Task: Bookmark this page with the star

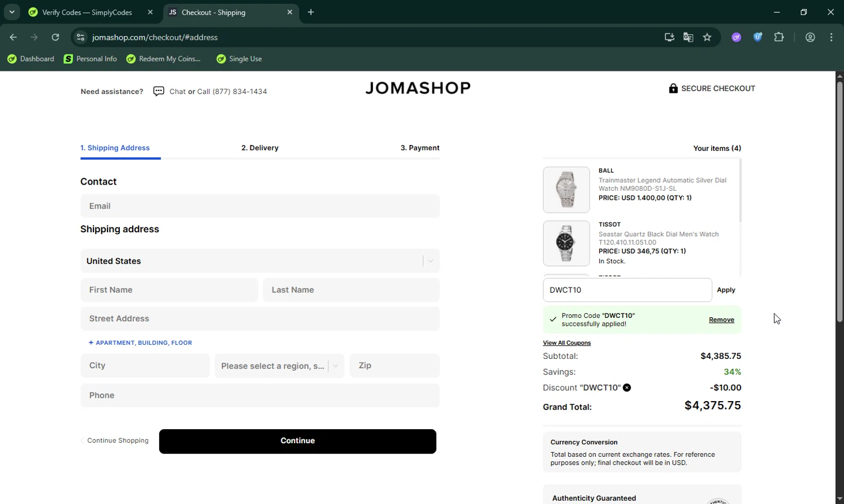Action: point(707,37)
